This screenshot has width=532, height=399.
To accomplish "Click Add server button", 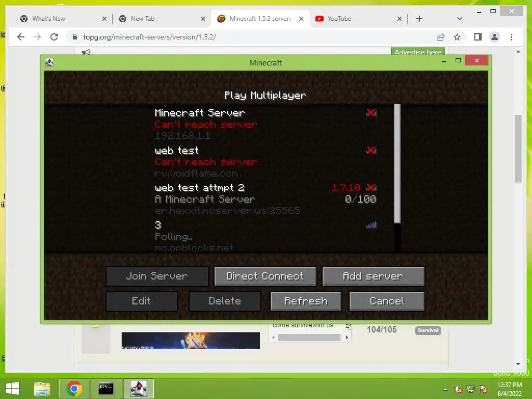I will (x=373, y=276).
